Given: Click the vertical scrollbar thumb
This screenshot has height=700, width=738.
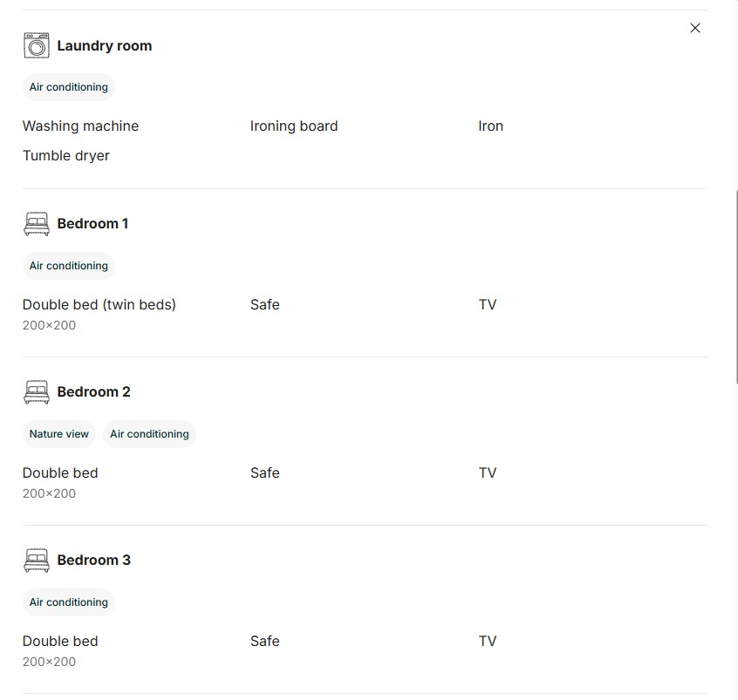Looking at the screenshot, I should (736, 287).
